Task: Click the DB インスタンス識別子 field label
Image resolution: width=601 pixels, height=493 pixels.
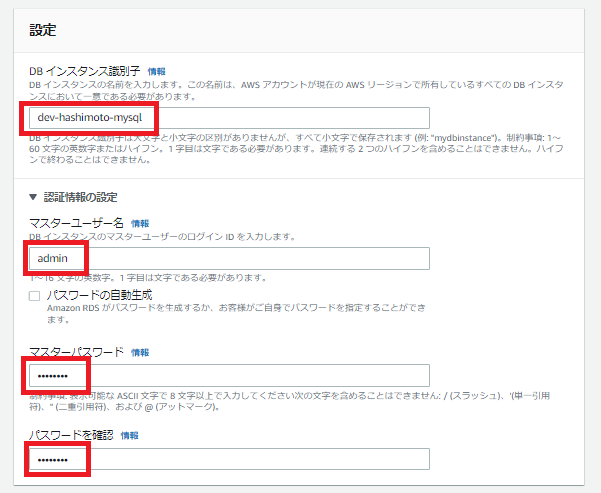Action: [84, 72]
